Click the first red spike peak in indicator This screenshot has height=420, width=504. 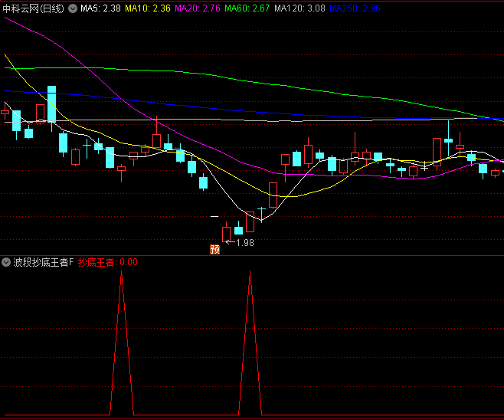122,272
